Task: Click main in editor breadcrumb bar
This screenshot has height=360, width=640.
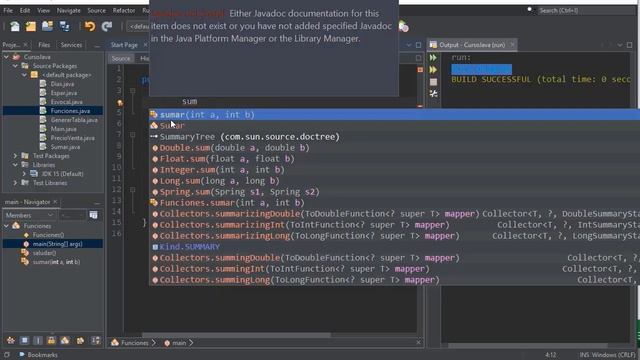Action: 179,343
